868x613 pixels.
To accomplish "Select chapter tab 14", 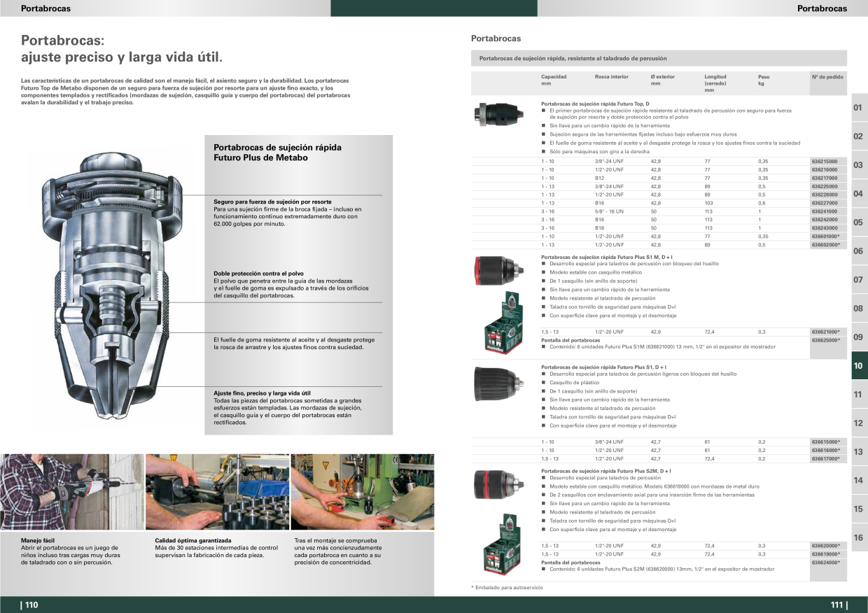I will tap(859, 481).
